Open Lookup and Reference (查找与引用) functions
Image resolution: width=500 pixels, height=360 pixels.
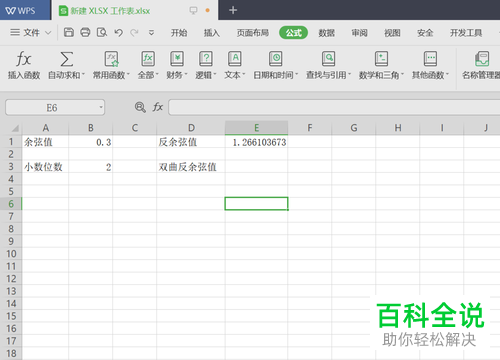[x=328, y=65]
